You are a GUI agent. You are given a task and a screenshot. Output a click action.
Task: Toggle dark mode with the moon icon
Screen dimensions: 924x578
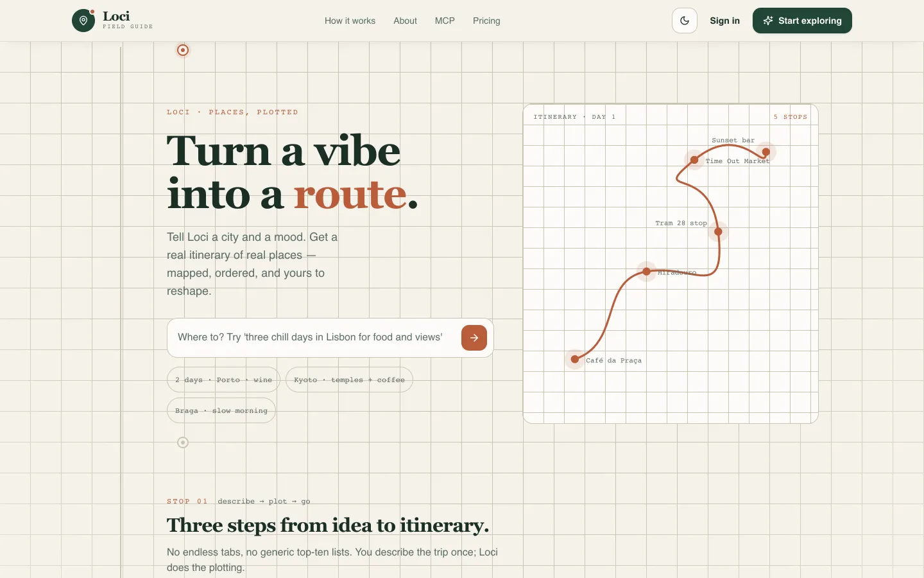click(x=685, y=21)
